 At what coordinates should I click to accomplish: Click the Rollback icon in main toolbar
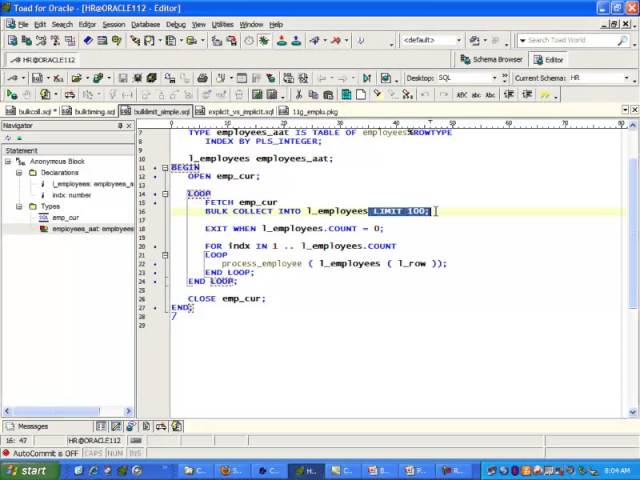pyautogui.click(x=296, y=40)
